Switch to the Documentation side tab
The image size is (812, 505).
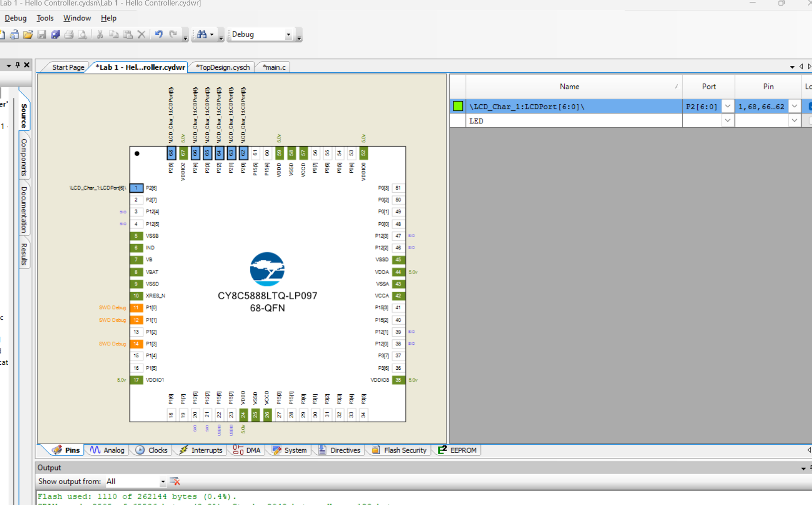[24, 210]
